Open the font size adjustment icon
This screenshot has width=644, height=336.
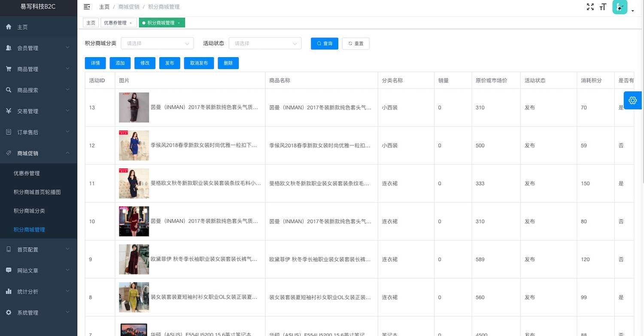point(603,7)
